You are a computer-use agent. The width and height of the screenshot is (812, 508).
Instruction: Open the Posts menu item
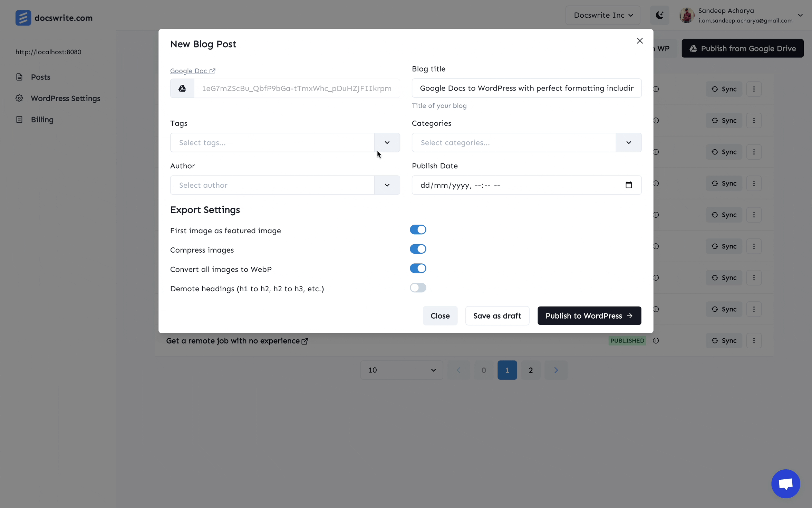point(40,77)
